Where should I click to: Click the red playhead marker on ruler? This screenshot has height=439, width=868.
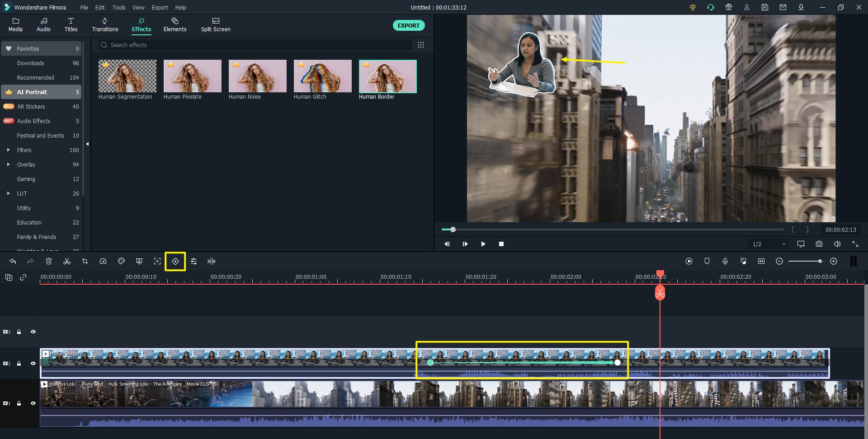tap(660, 273)
